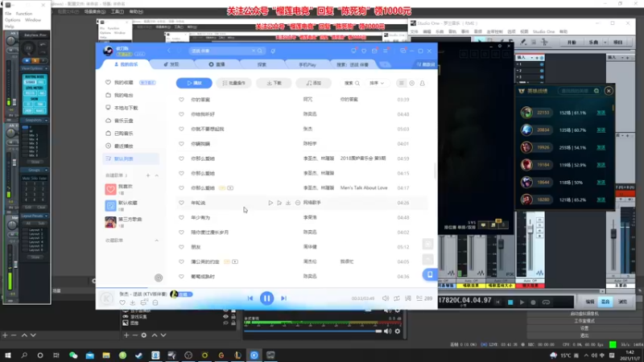Open Kugou main menu hamburger icon

point(386,51)
